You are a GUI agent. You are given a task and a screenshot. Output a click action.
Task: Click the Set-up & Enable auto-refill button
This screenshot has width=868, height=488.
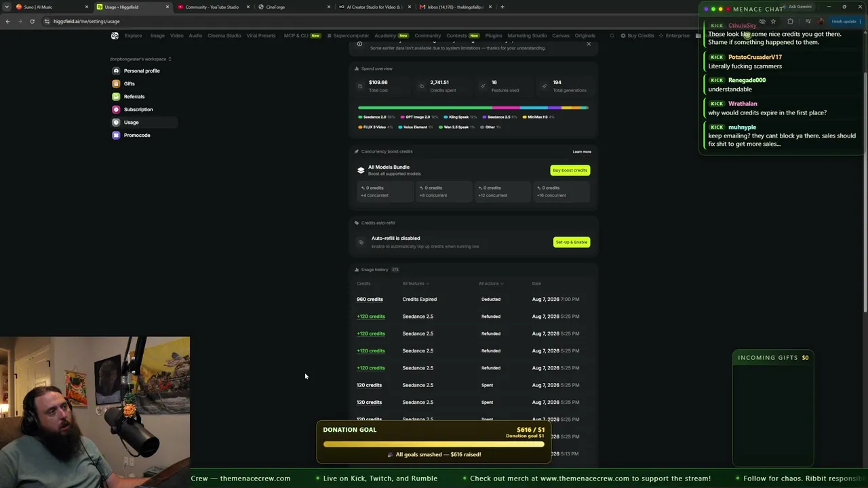[x=572, y=242]
